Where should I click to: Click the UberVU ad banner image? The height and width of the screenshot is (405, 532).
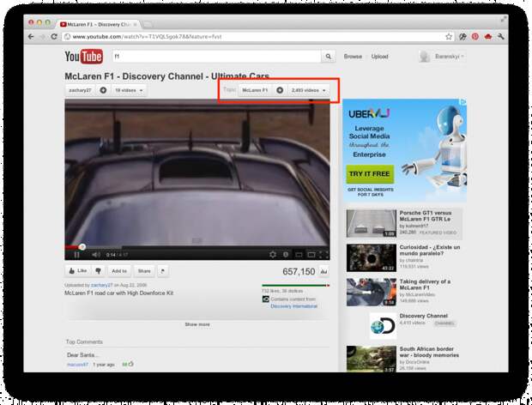pyautogui.click(x=404, y=150)
